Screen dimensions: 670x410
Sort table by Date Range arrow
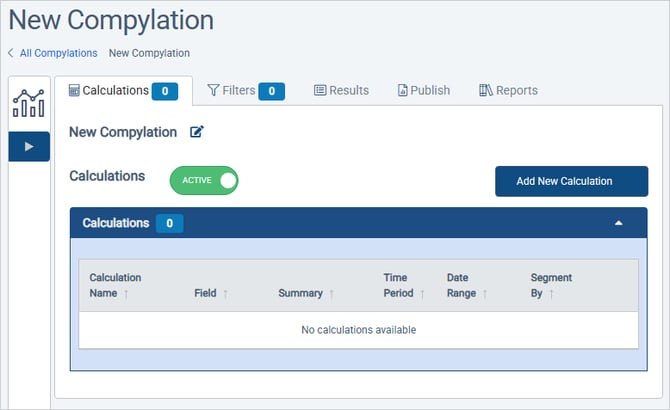485,294
